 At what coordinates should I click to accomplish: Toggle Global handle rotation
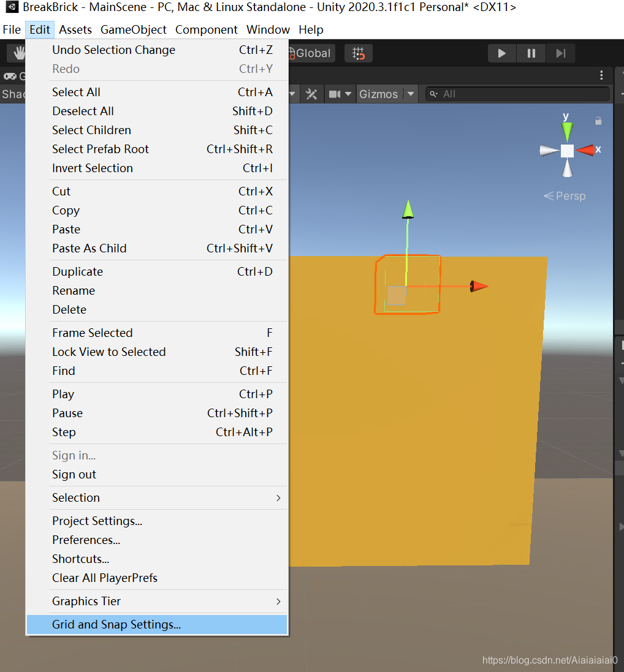311,53
